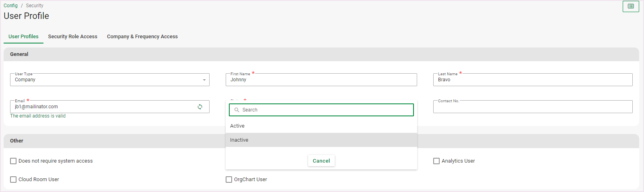Click the magnifier icon in search box
The image size is (644, 192).
point(237,110)
